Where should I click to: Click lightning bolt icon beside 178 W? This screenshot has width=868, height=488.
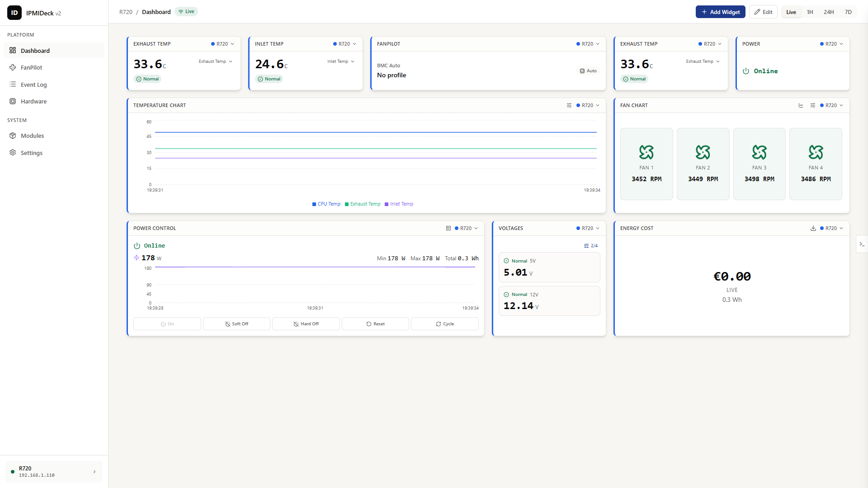pos(137,258)
